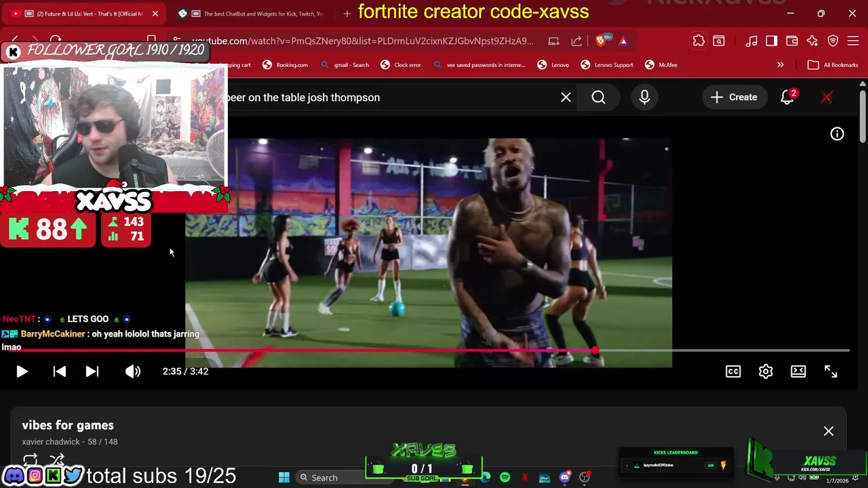Close the vibes for games playlist panel
The image size is (868, 488).
[x=829, y=431]
